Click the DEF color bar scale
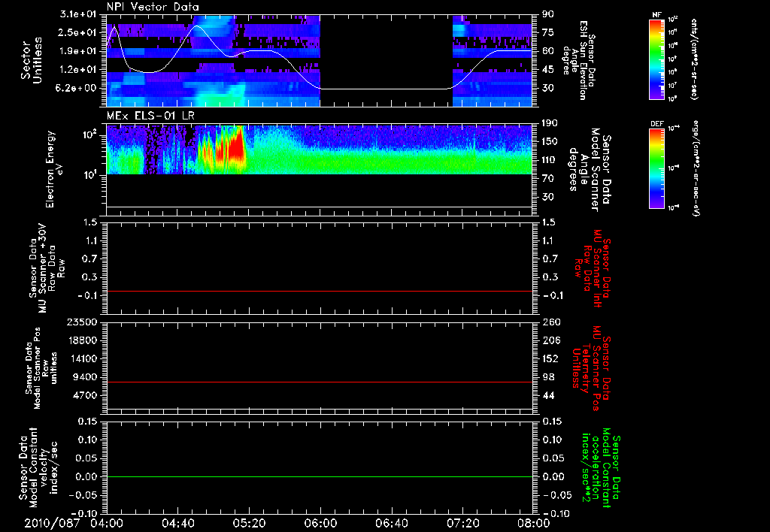 657,168
